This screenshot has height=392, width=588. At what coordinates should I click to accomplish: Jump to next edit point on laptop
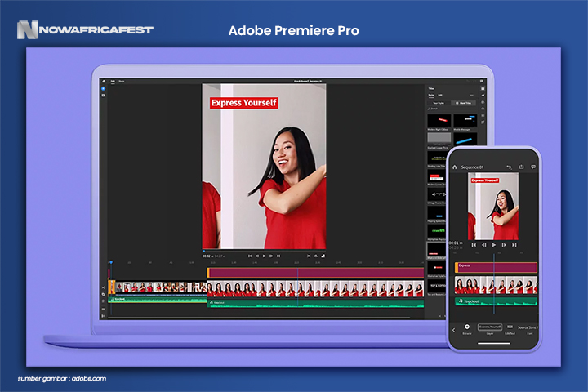pyautogui.click(x=278, y=256)
